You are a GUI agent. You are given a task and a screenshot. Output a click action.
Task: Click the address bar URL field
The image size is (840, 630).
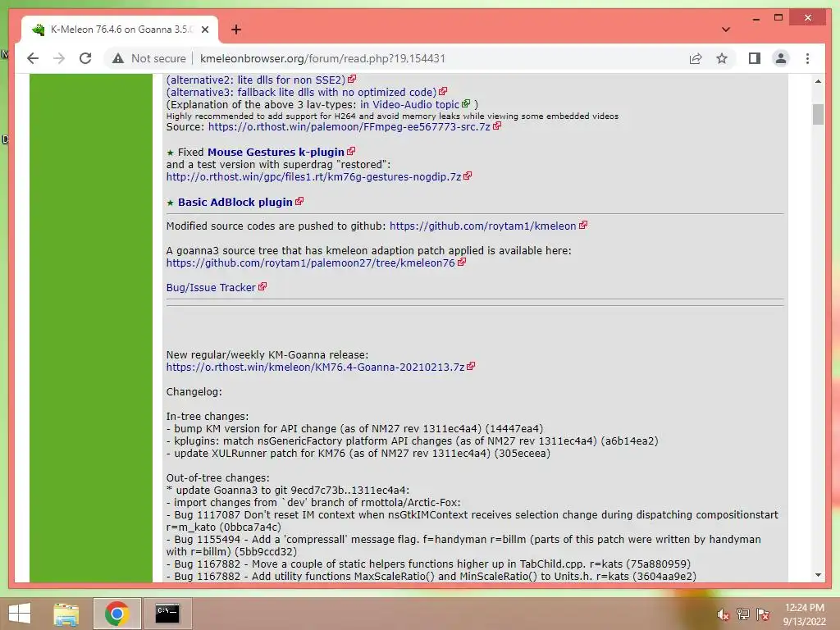(x=322, y=58)
